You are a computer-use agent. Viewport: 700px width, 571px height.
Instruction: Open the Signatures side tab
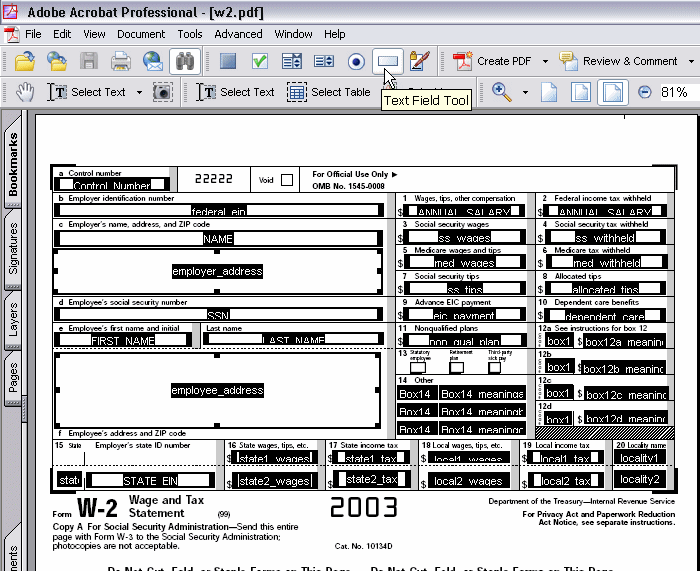click(x=13, y=249)
